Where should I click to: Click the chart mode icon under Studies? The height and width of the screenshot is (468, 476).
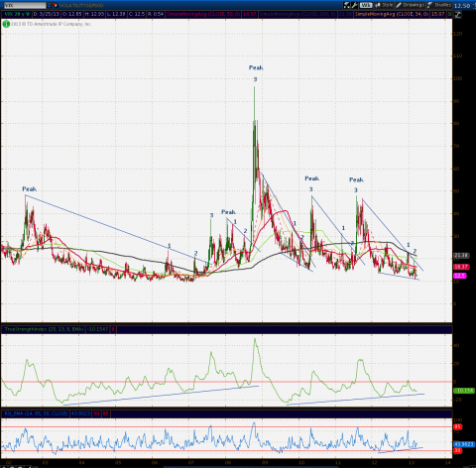pyautogui.click(x=458, y=15)
